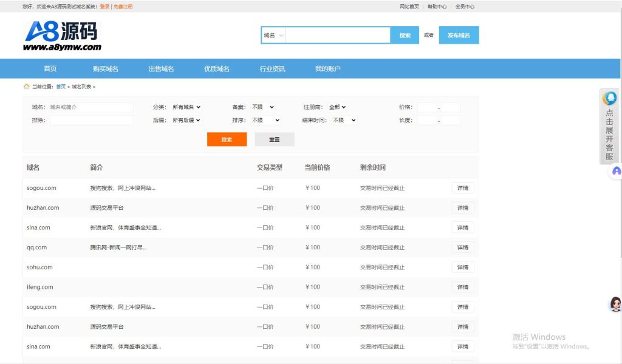622x364 pixels.
Task: Focus the 排除 exclude input field
Action: 91,120
